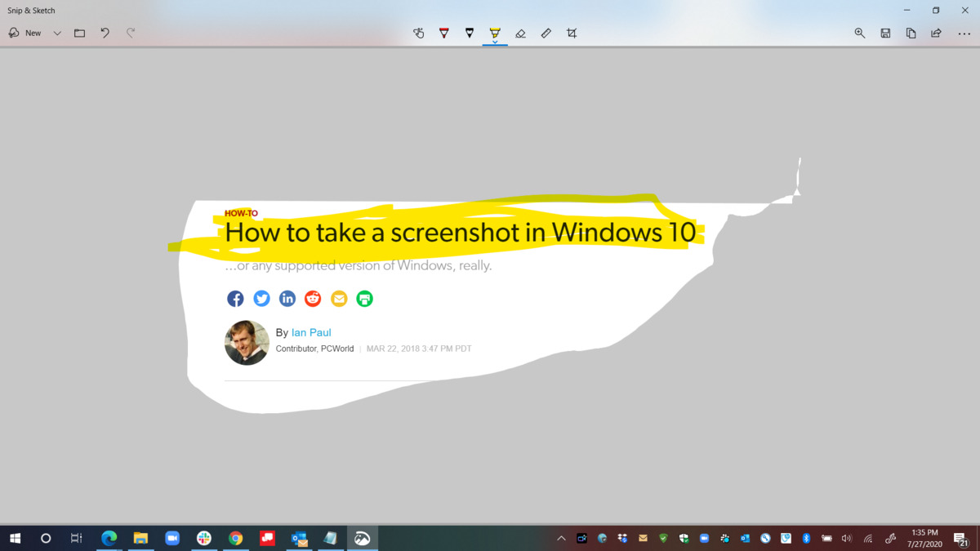This screenshot has height=551, width=980.
Task: Show hidden taskbar icons
Action: pyautogui.click(x=561, y=538)
